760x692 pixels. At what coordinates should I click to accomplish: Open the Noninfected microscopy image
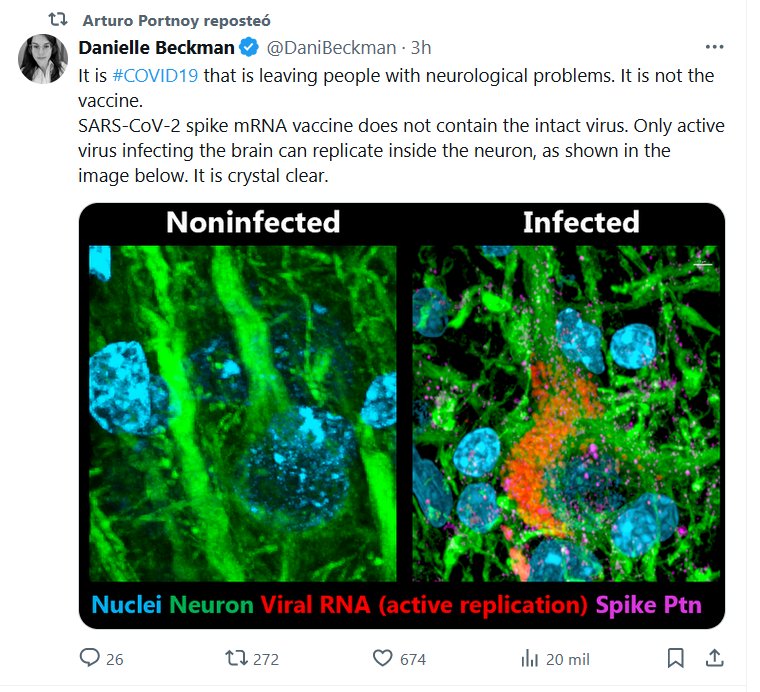243,410
